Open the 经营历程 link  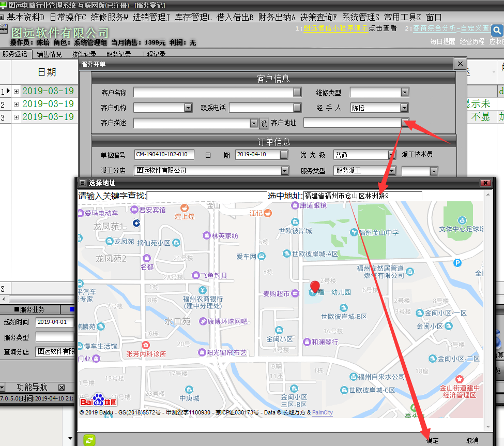pyautogui.click(x=472, y=41)
